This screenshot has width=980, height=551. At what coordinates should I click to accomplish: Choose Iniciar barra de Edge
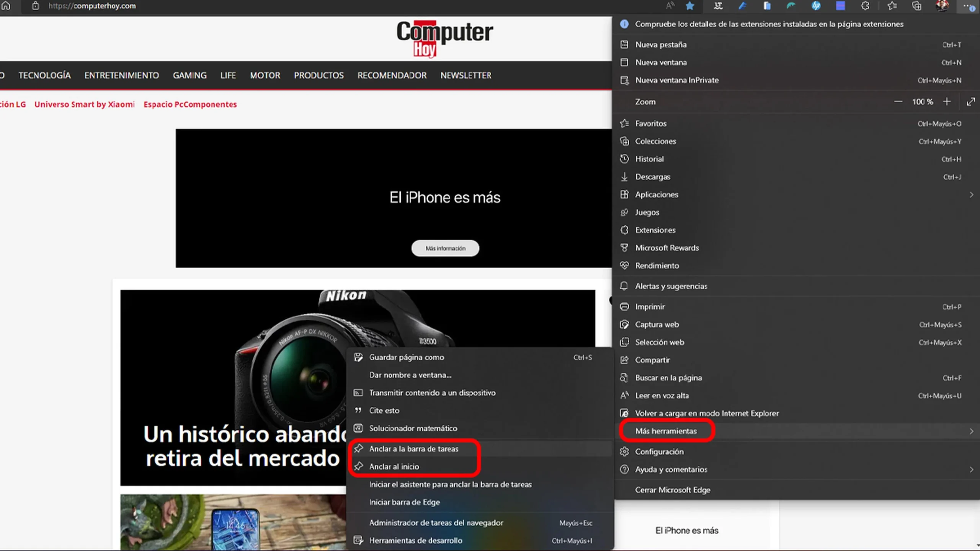pyautogui.click(x=480, y=502)
